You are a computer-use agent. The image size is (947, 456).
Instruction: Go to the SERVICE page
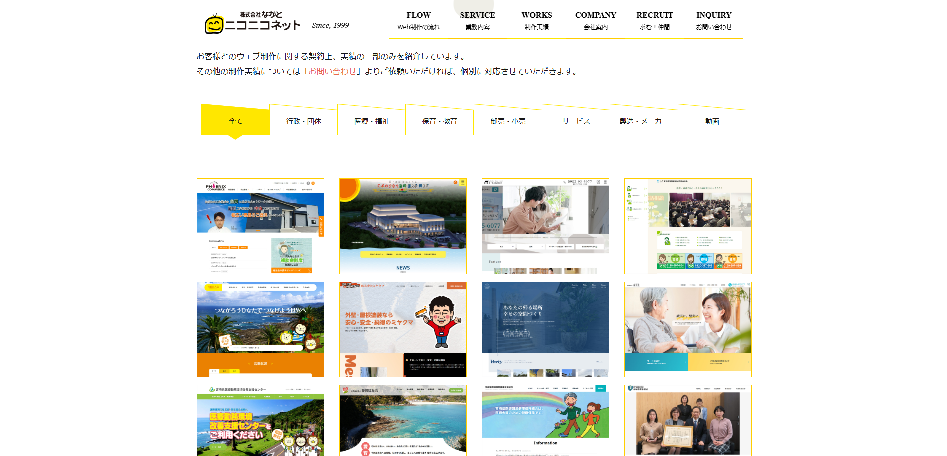click(x=477, y=20)
